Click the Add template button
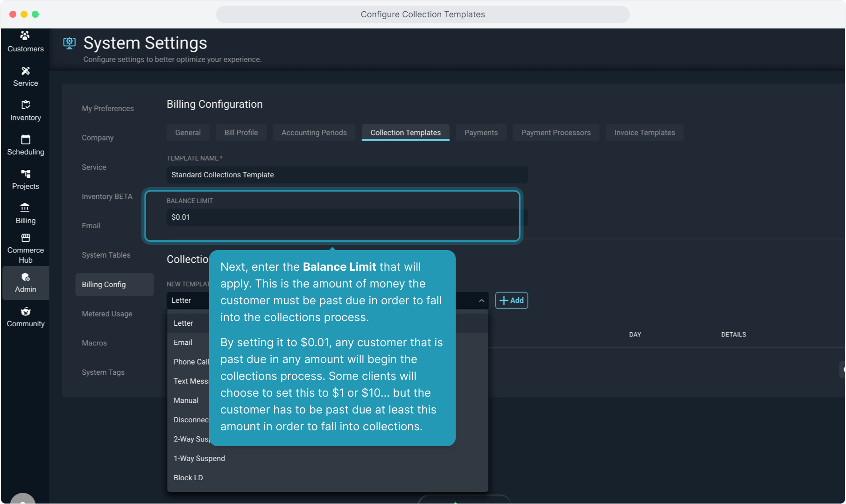Screen dimensions: 846x504 511,301
